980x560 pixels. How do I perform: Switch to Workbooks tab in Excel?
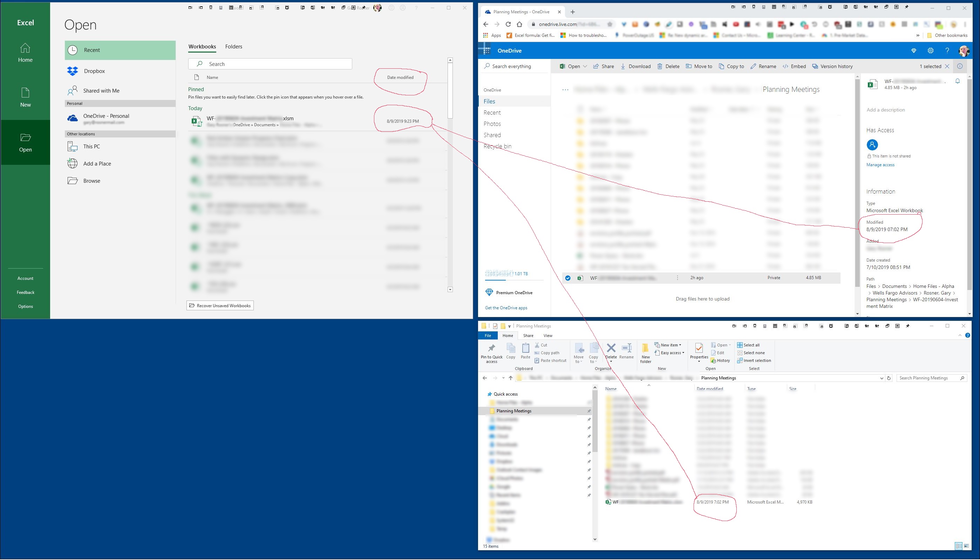tap(202, 47)
